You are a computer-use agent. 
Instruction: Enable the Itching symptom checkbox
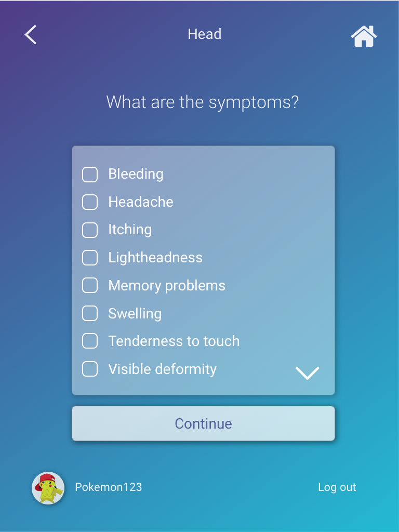90,230
